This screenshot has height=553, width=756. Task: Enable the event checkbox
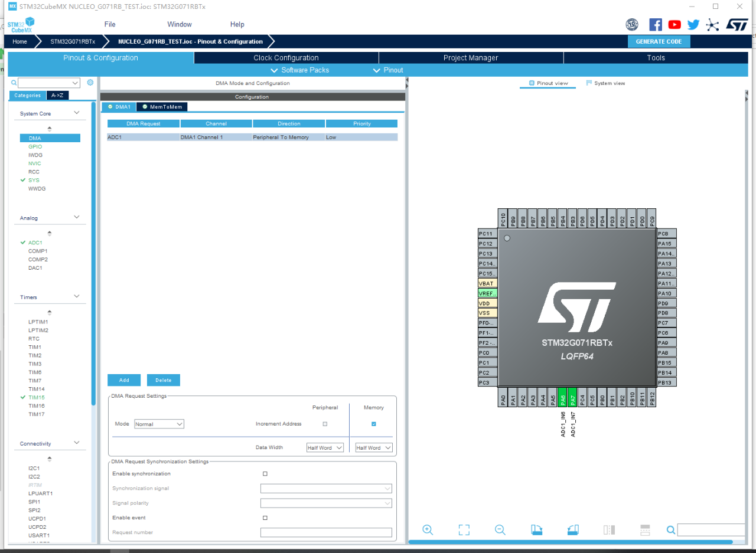pos(265,518)
